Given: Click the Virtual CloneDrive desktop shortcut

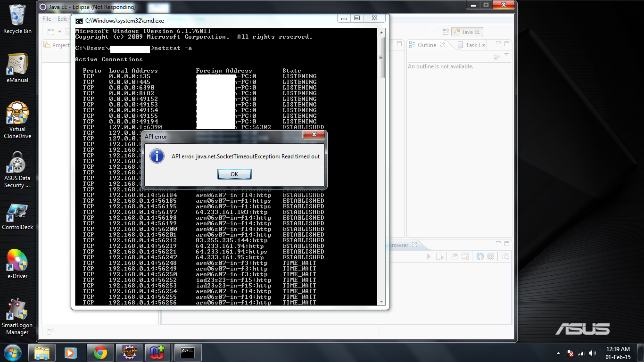Looking at the screenshot, I should 17,120.
